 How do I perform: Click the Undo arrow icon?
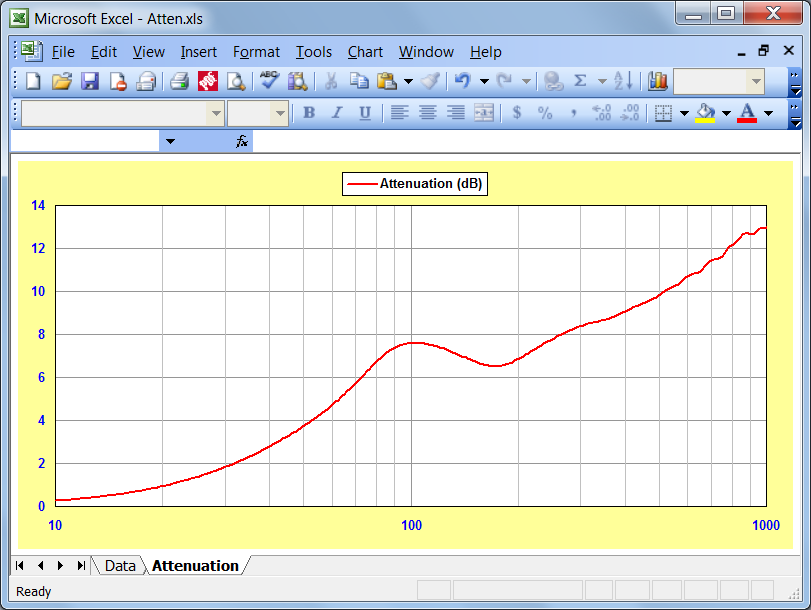(462, 81)
